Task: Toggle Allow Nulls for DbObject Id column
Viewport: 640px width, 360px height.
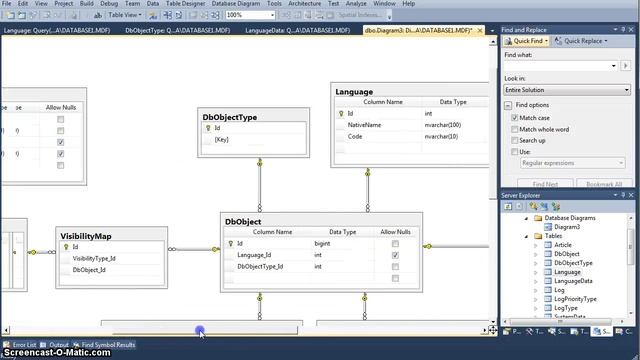Action: coord(395,244)
